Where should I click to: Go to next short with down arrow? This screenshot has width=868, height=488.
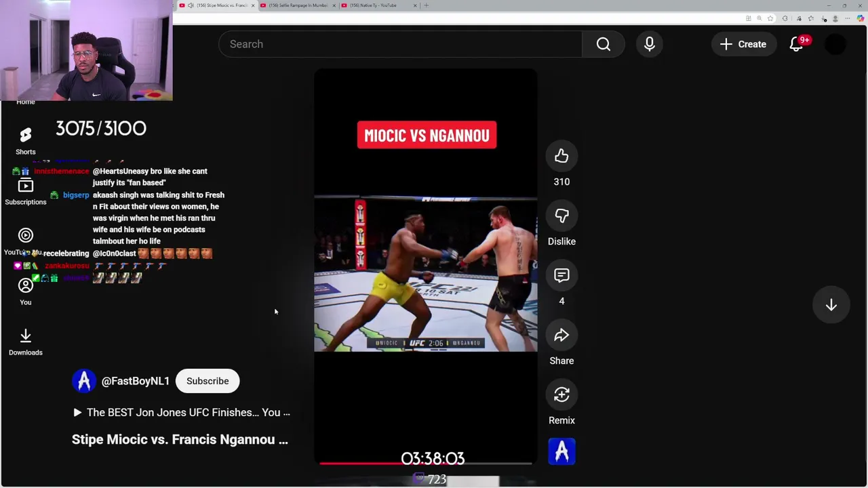tap(831, 305)
